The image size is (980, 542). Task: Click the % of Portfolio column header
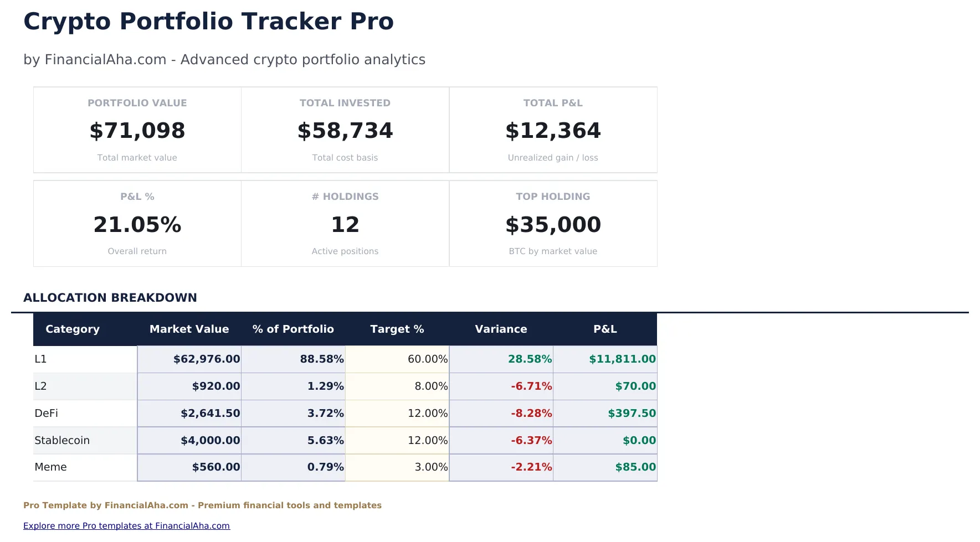tap(293, 329)
